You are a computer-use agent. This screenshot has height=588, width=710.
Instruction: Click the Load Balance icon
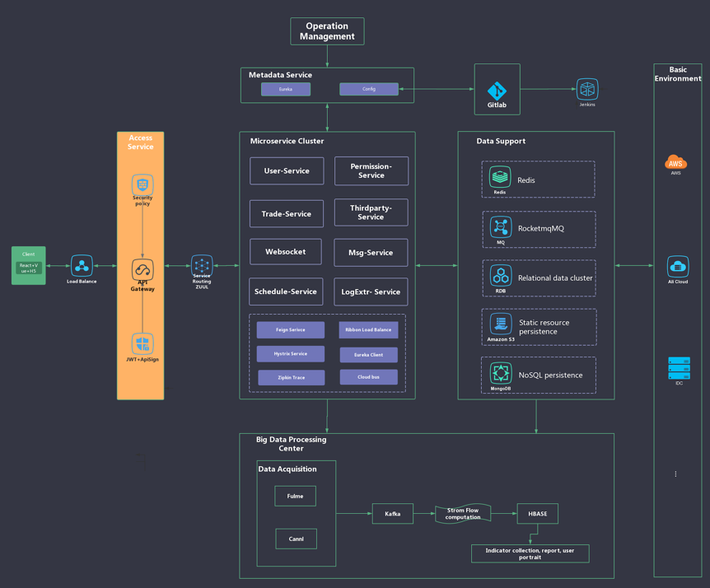coord(82,265)
